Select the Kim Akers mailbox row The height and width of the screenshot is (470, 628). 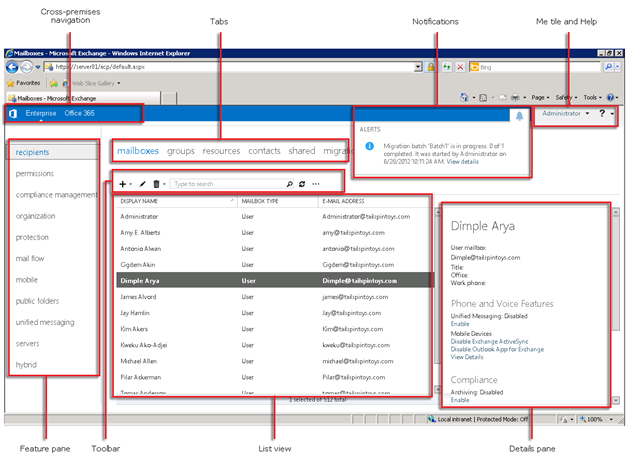[274, 329]
